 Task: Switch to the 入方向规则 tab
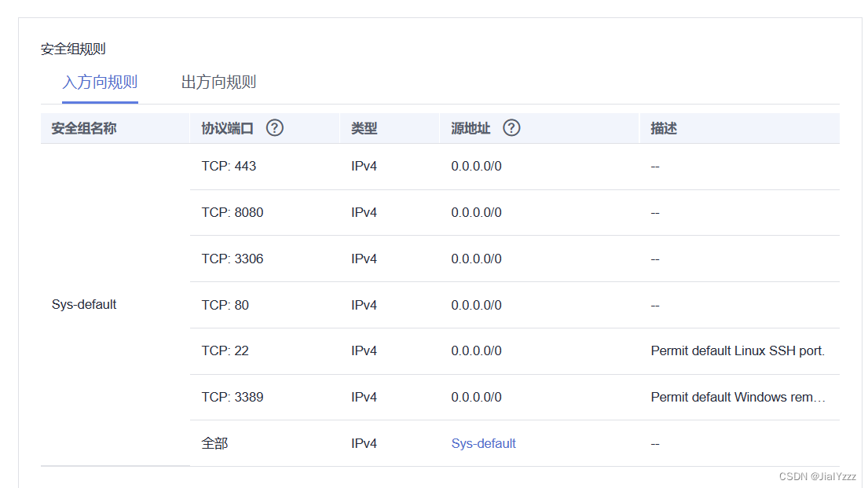click(x=100, y=83)
